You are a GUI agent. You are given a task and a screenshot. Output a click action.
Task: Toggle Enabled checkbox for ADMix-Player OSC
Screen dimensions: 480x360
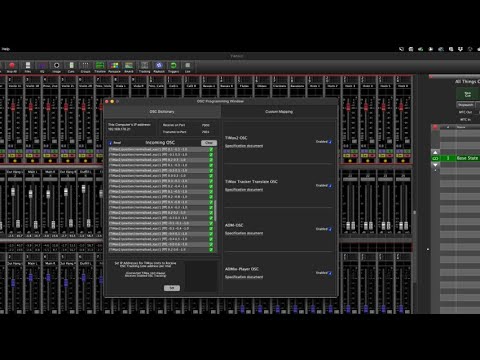(x=330, y=273)
